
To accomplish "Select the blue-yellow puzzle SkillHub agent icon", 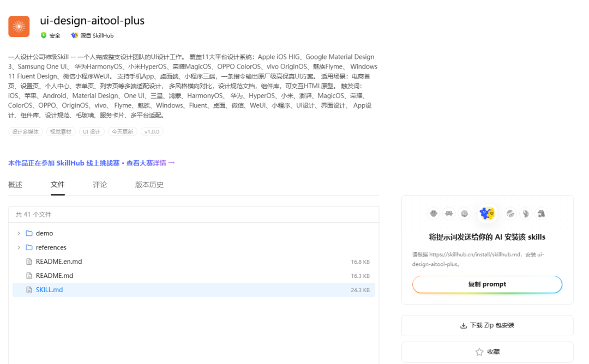I will click(487, 214).
